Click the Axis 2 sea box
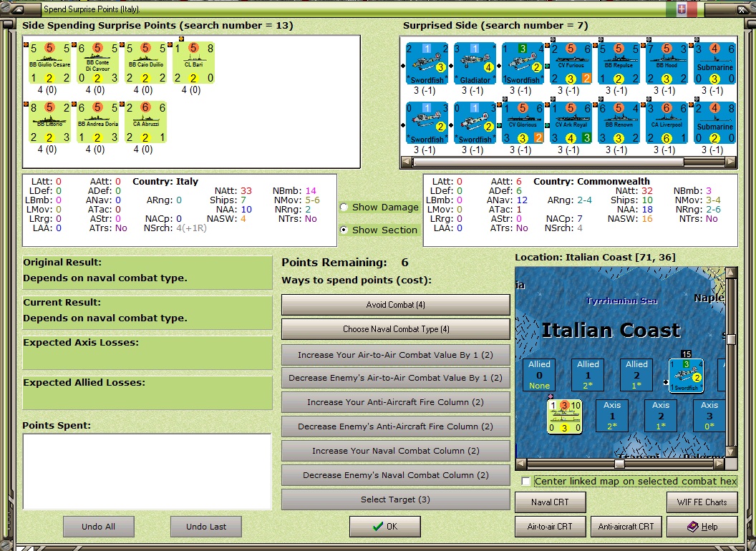756x551 pixels. tap(661, 416)
